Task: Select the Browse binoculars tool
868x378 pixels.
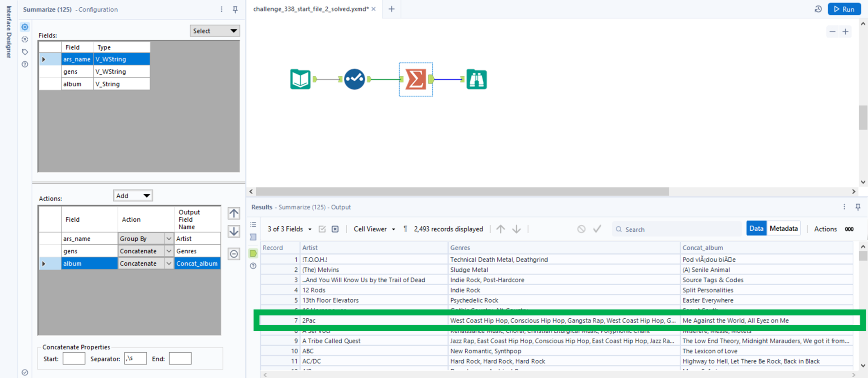Action: (476, 79)
